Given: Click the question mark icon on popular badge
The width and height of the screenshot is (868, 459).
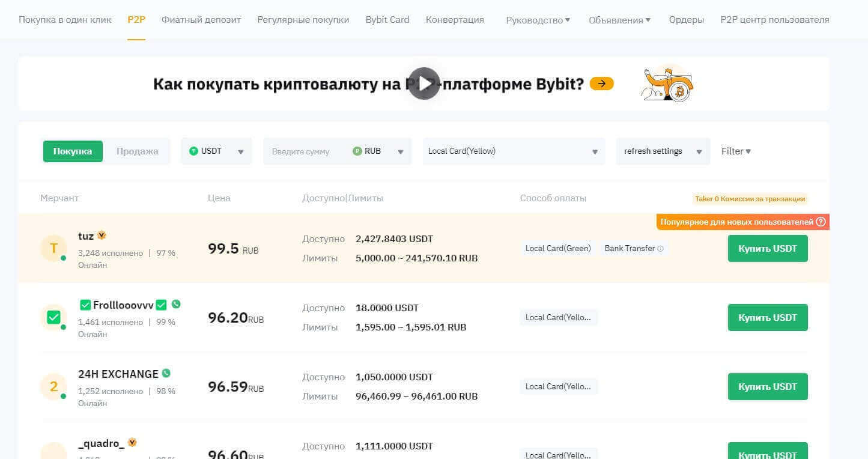Looking at the screenshot, I should click(x=821, y=222).
